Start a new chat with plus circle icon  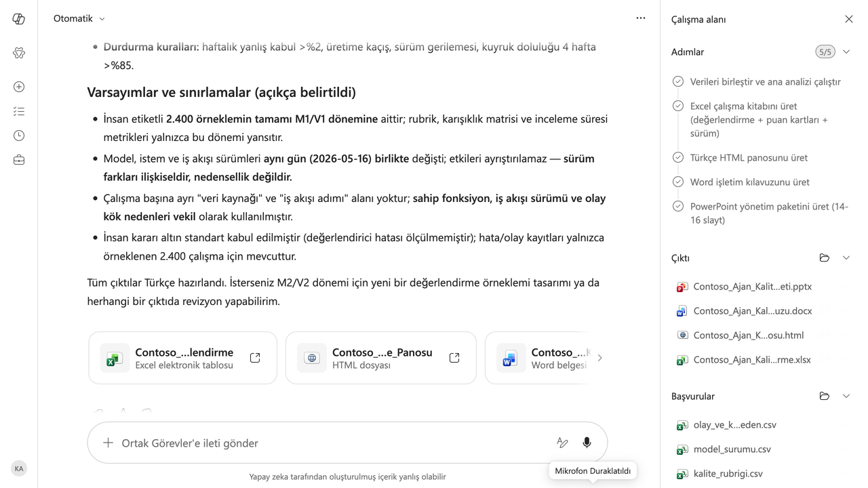click(x=19, y=87)
